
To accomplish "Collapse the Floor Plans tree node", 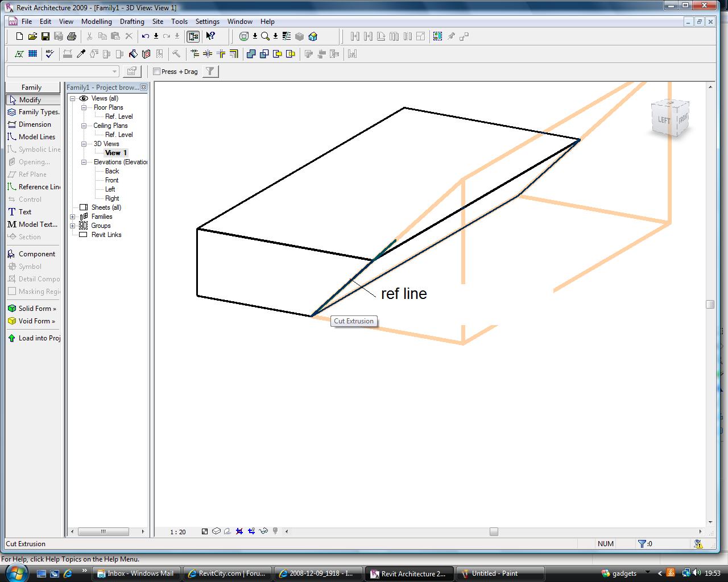I will point(84,107).
